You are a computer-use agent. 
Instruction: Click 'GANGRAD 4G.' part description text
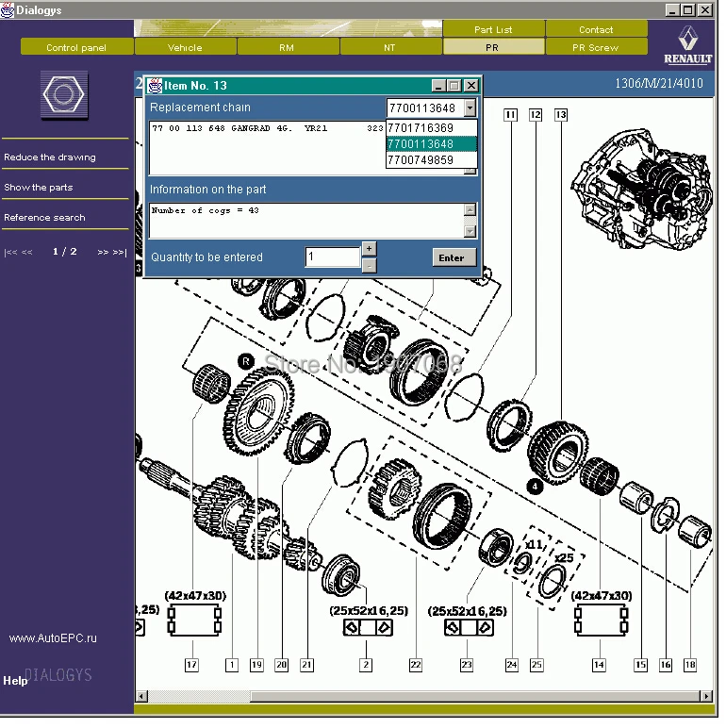click(261, 128)
